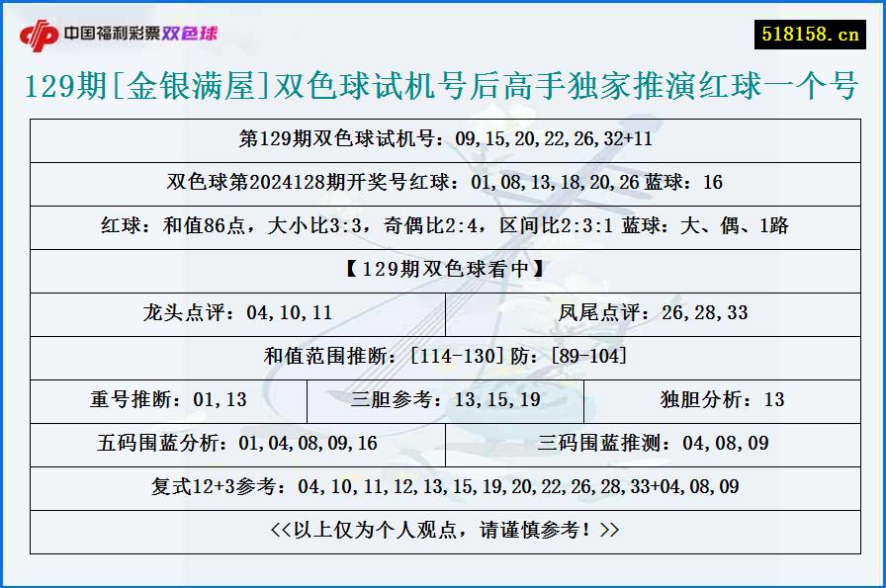Open the article title about 129期 red ball prediction
Image resolution: width=886 pixels, height=588 pixels.
click(x=443, y=84)
